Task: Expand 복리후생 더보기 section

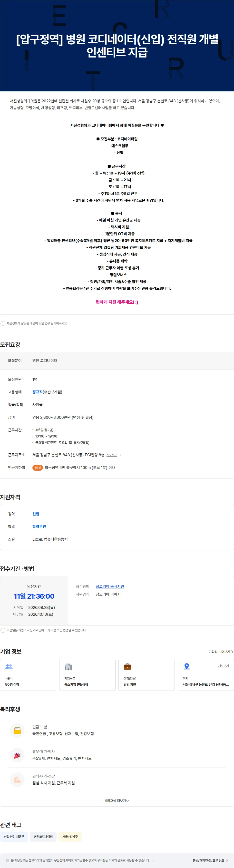Action: 117,801
